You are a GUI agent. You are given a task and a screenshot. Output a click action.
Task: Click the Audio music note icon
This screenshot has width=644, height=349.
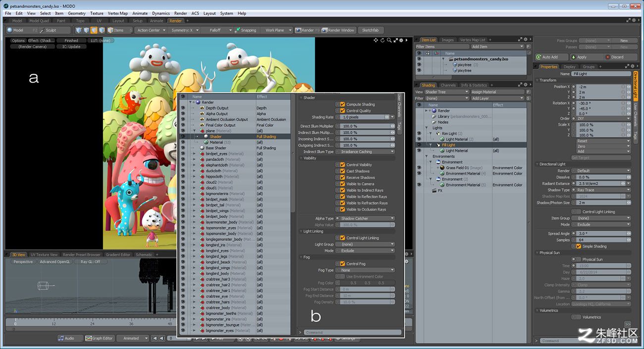click(x=61, y=338)
